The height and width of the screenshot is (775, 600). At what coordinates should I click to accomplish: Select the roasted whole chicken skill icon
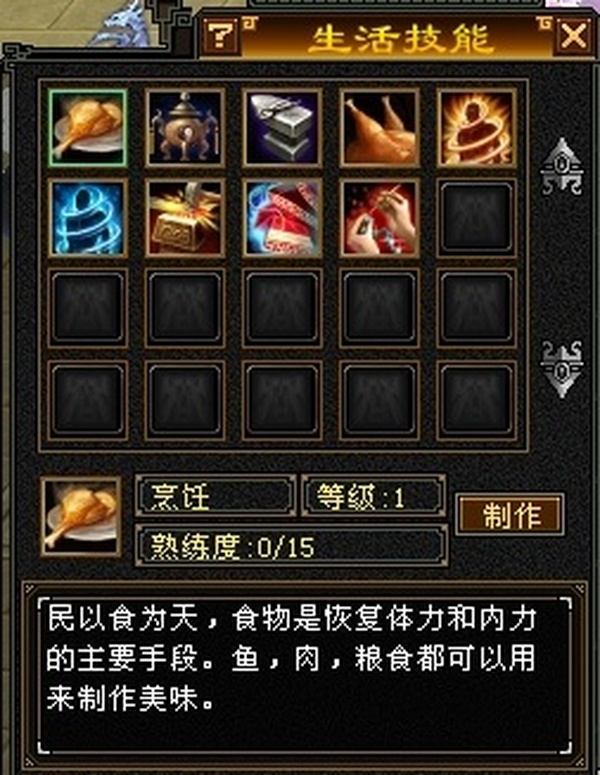380,128
